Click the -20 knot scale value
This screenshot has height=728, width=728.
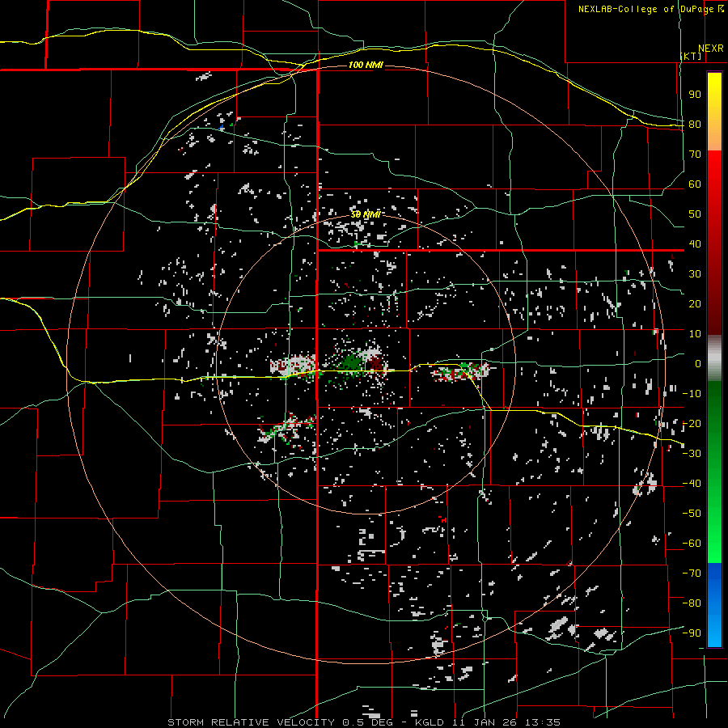point(692,423)
